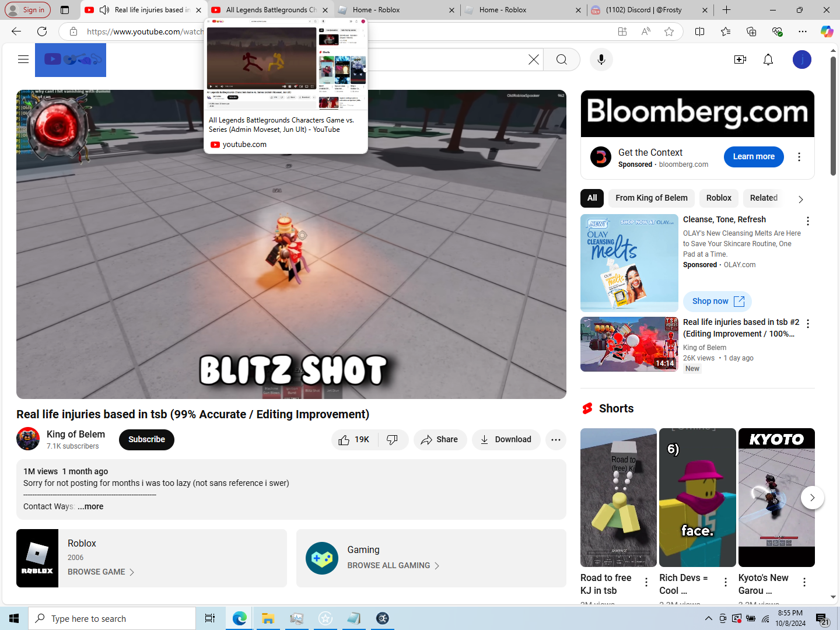
Task: Select the Roblox filter chip
Action: [x=719, y=198]
